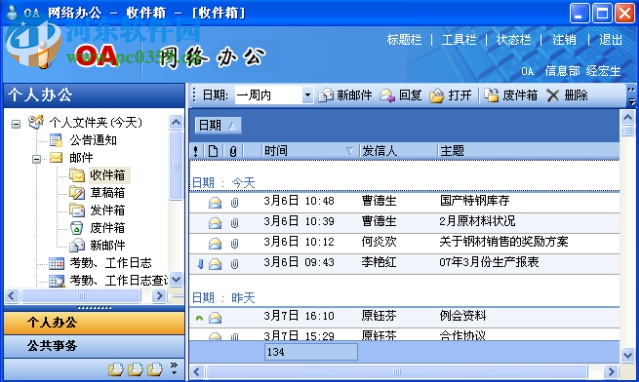
Task: Click paperclip icon of 2月原材料状况 mail
Action: [234, 223]
